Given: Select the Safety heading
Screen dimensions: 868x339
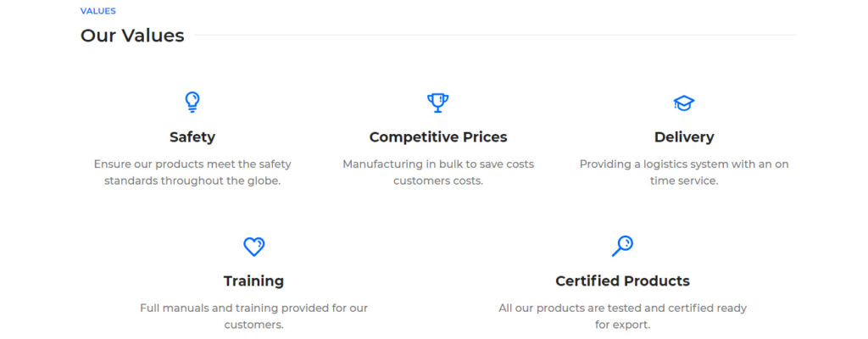Looking at the screenshot, I should tap(192, 136).
